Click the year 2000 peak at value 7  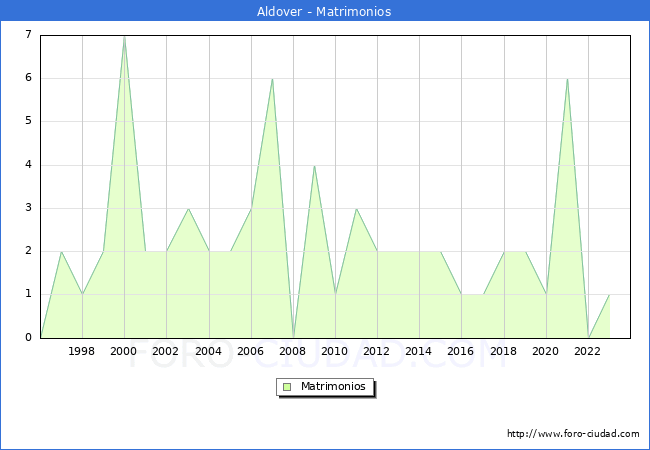point(124,36)
